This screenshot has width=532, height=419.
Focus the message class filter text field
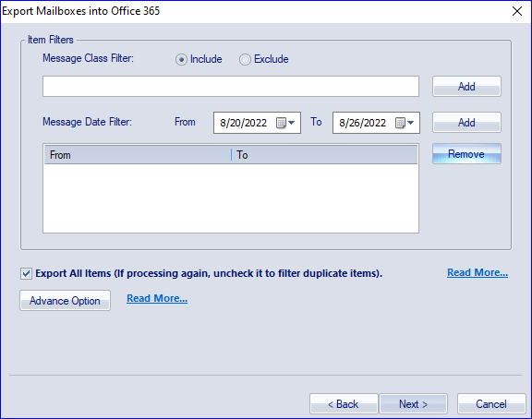click(x=231, y=87)
